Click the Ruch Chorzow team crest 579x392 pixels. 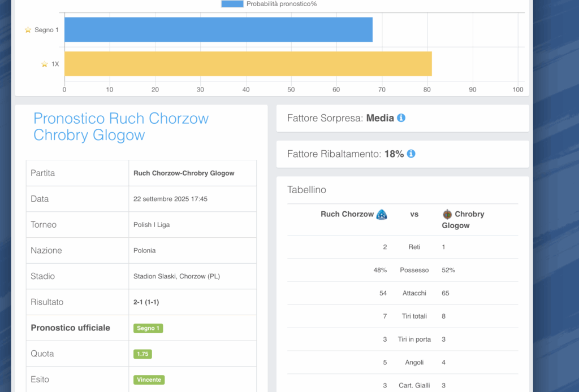click(382, 214)
